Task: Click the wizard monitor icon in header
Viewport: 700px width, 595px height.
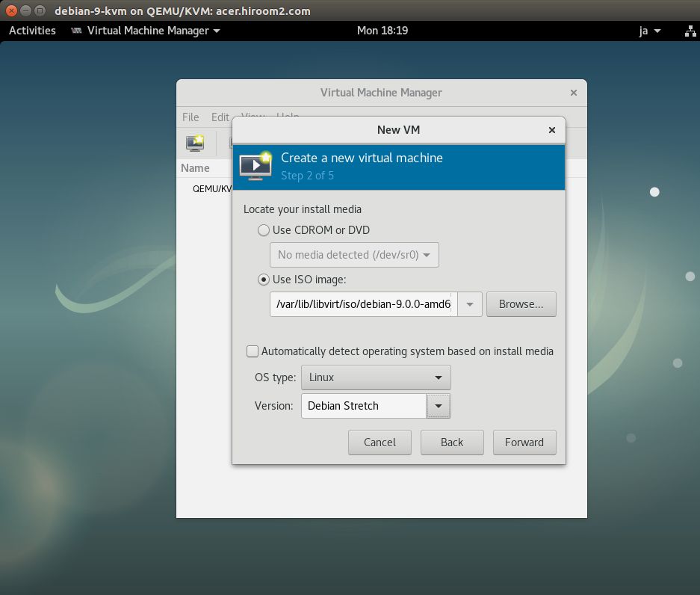Action: 255,166
